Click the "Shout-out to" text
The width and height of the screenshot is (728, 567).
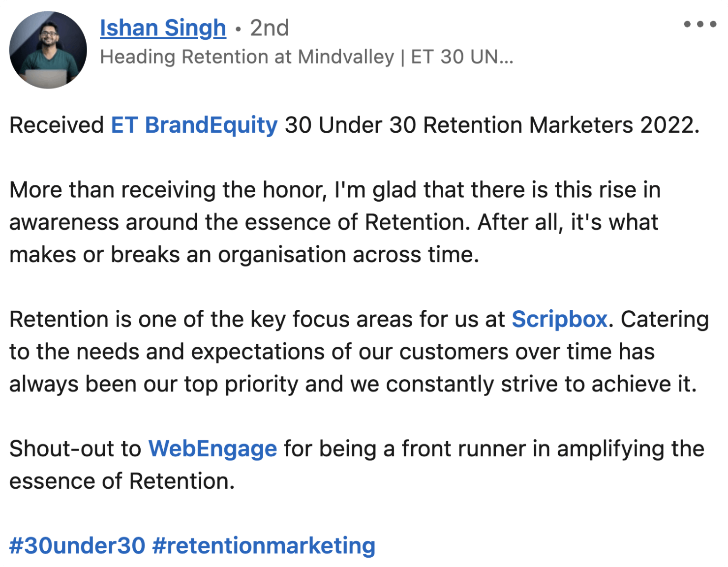[75, 448]
